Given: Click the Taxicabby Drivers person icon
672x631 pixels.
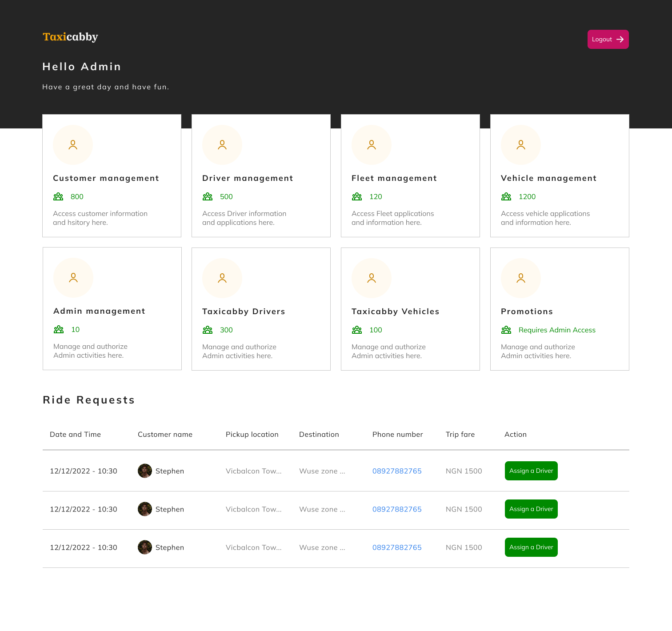Looking at the screenshot, I should (x=222, y=278).
